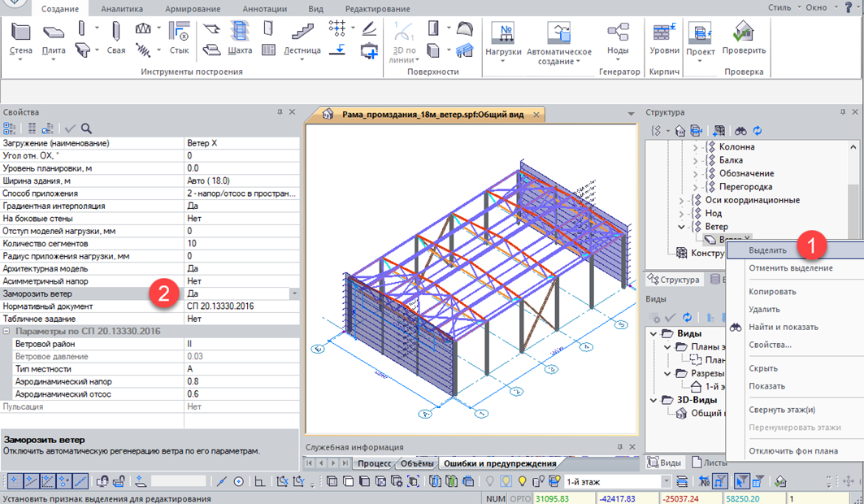Click the Количество сегментов value 10
Screen dimensions: 864x504
[x=241, y=243]
